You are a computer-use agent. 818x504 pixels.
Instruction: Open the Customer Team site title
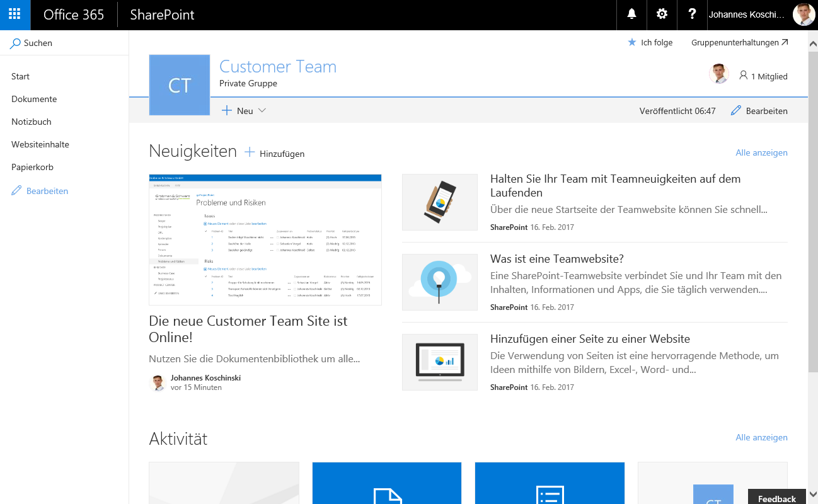(x=278, y=67)
